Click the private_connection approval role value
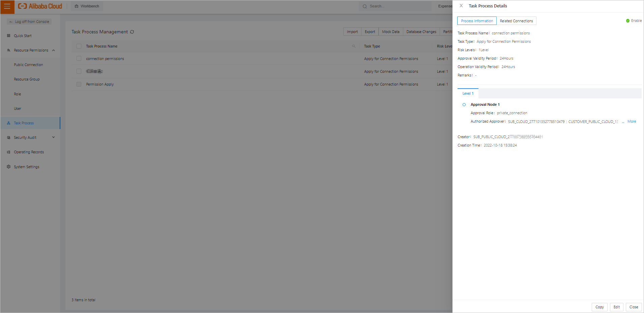The height and width of the screenshot is (313, 644). [512, 113]
